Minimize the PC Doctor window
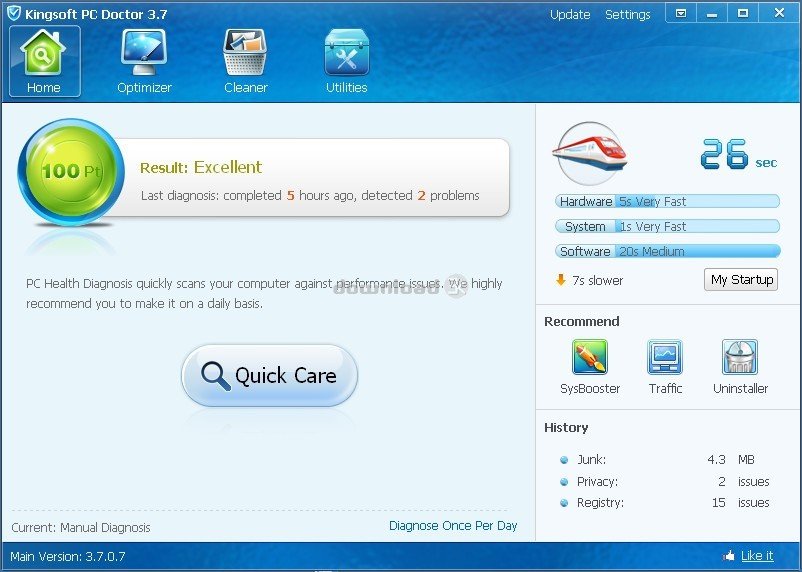This screenshot has width=802, height=572. click(x=711, y=13)
